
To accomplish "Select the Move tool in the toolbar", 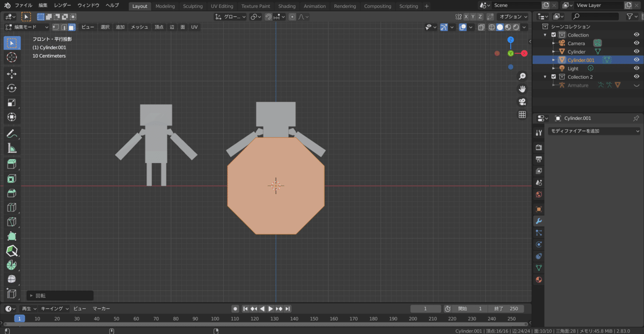I will click(12, 73).
